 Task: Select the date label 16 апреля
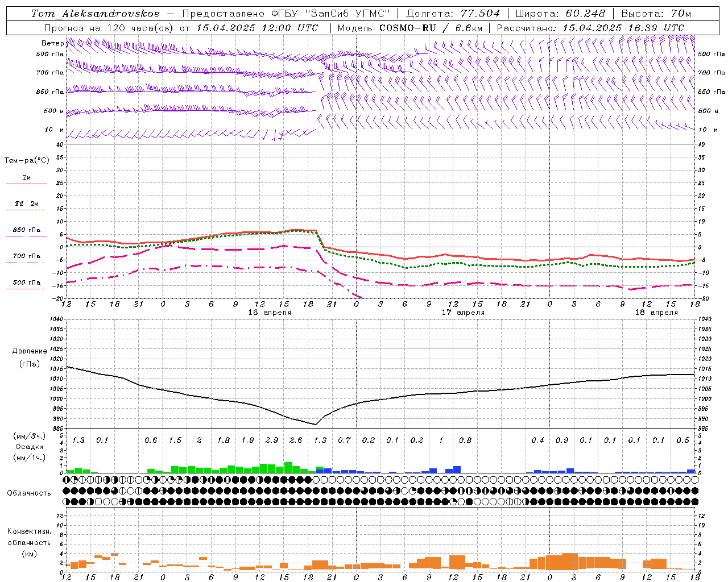click(270, 313)
